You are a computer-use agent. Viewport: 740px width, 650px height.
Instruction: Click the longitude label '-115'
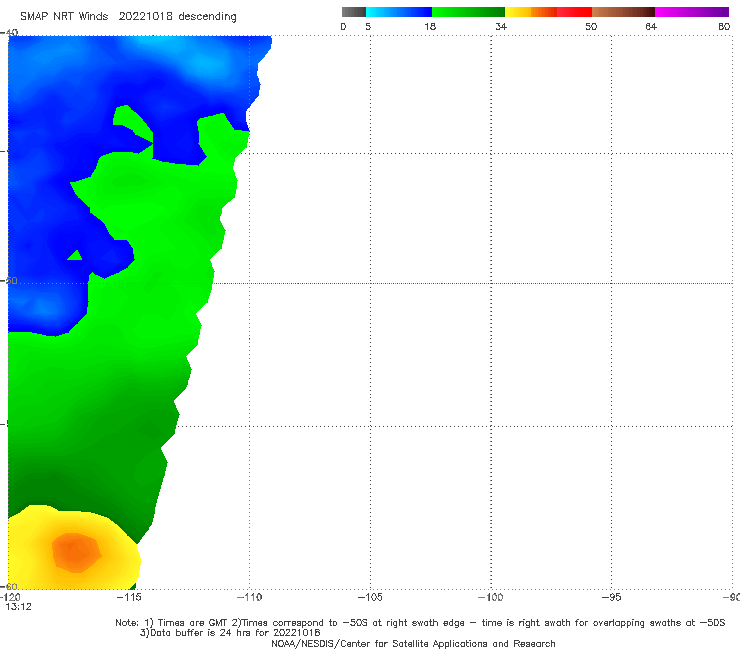(129, 597)
